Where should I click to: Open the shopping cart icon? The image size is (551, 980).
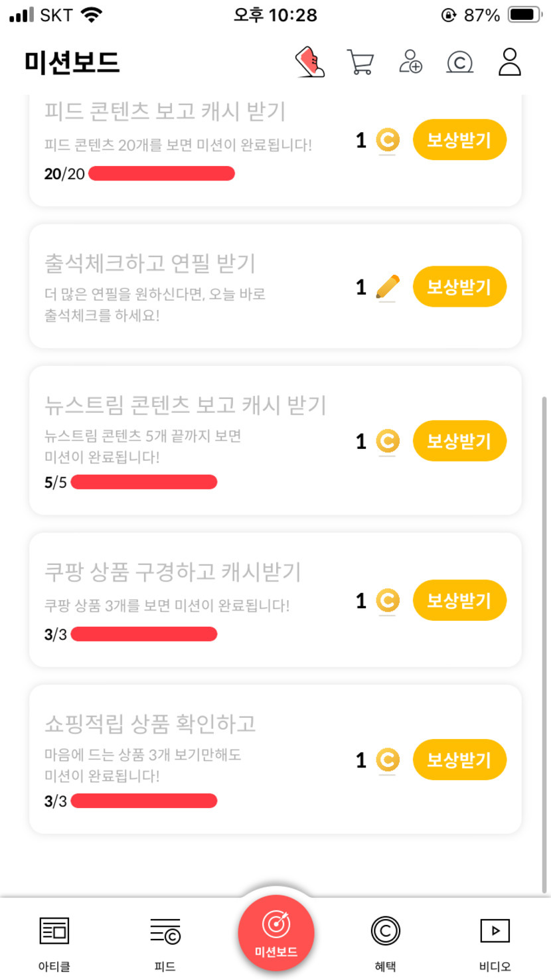coord(360,62)
